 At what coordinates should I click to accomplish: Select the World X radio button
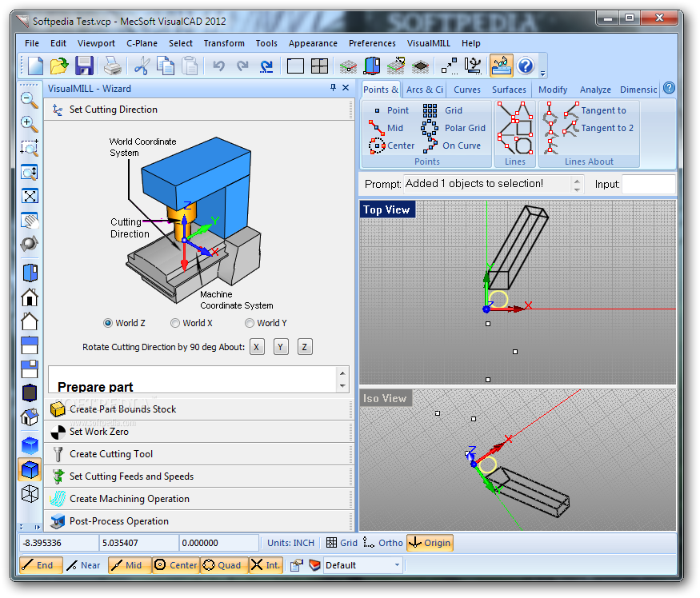pyautogui.click(x=175, y=323)
